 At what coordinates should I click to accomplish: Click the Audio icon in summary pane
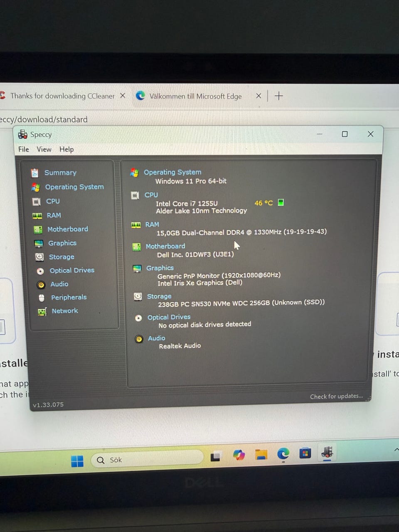139,339
